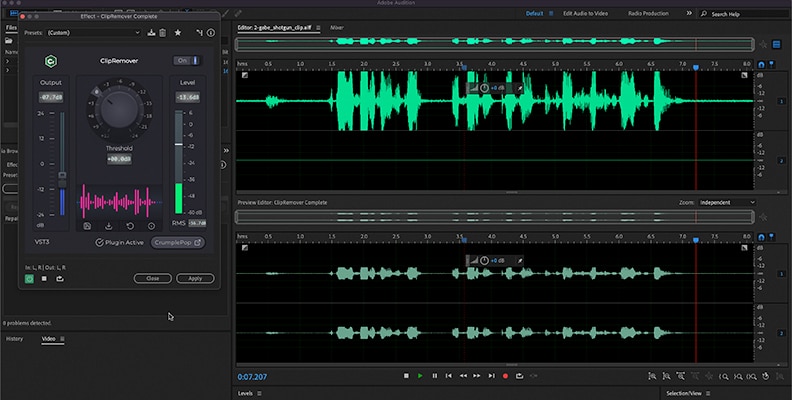Save the current effect preset
The height and width of the screenshot is (400, 792).
[151, 33]
